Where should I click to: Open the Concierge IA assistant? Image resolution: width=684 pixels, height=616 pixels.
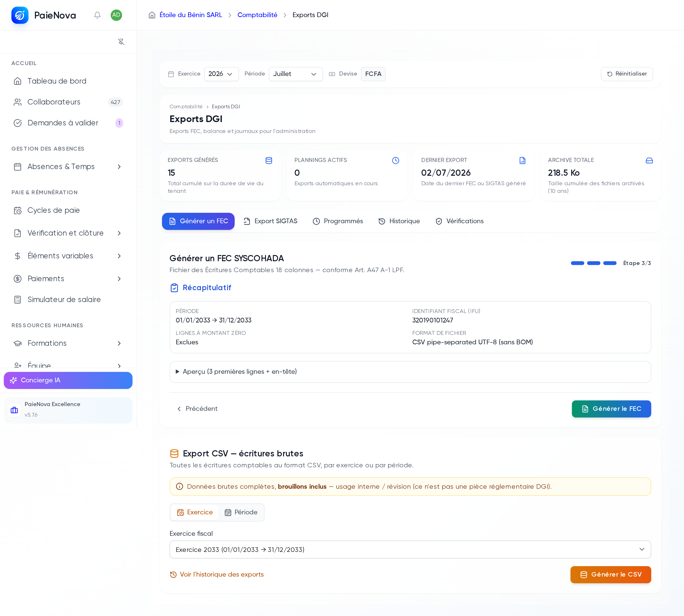68,380
